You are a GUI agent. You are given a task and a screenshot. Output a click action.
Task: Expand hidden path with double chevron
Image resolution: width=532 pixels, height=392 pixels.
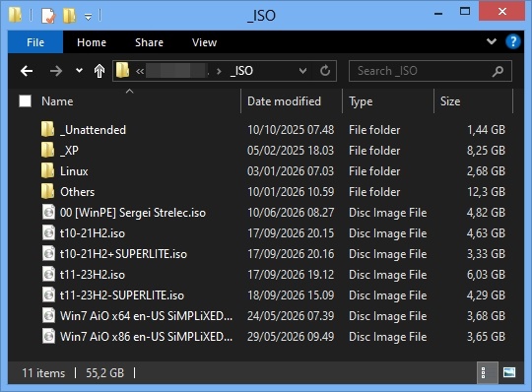click(x=140, y=71)
